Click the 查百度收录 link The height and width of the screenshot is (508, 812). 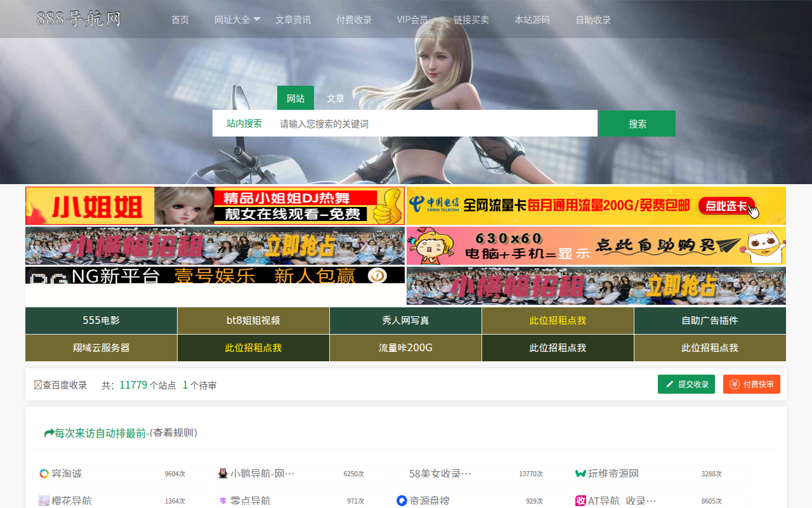[65, 385]
